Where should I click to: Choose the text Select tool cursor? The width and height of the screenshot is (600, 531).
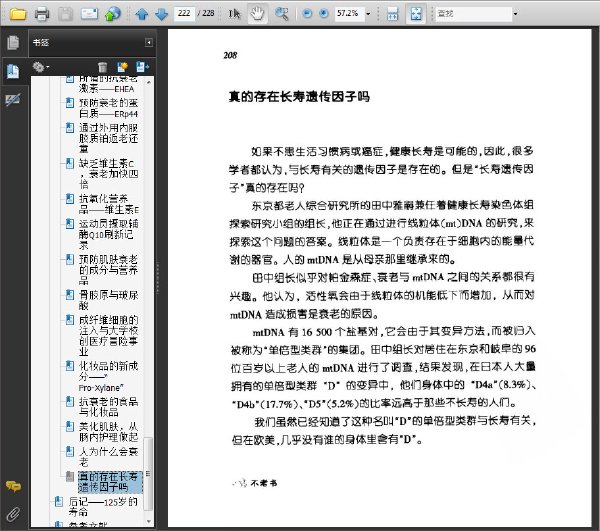[234, 14]
